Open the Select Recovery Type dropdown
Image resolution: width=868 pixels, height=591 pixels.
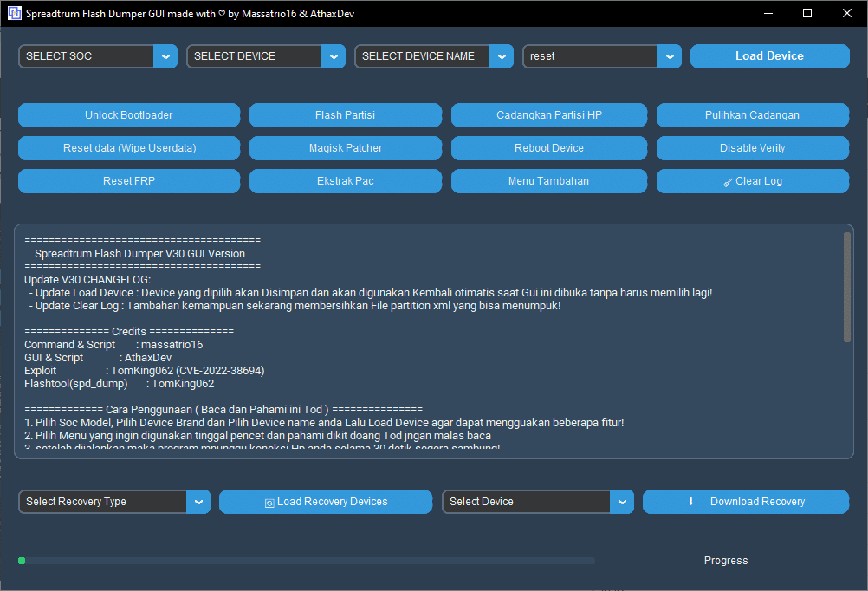(x=198, y=502)
